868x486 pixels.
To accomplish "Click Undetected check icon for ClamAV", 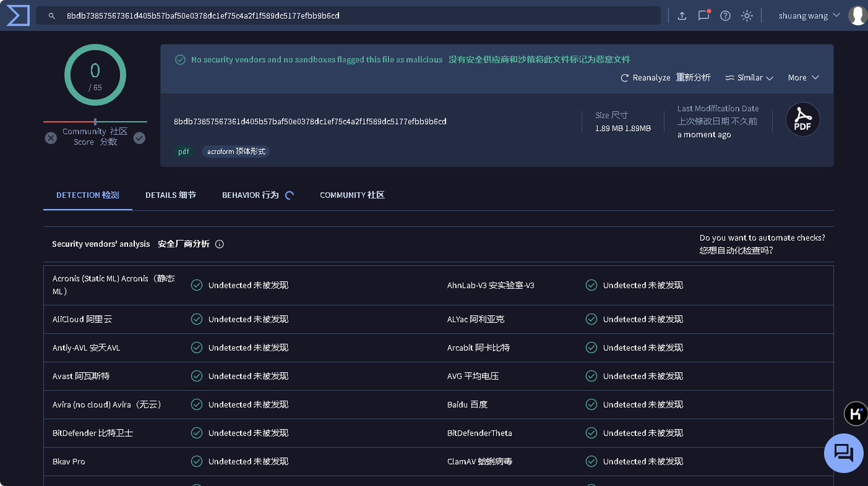I will (x=591, y=462).
